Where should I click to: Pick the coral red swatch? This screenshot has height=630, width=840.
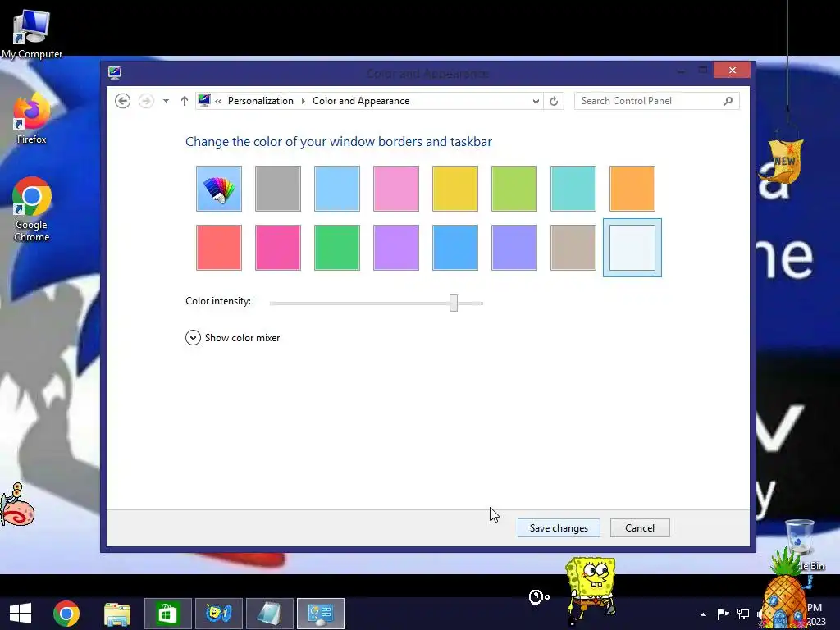pos(218,248)
